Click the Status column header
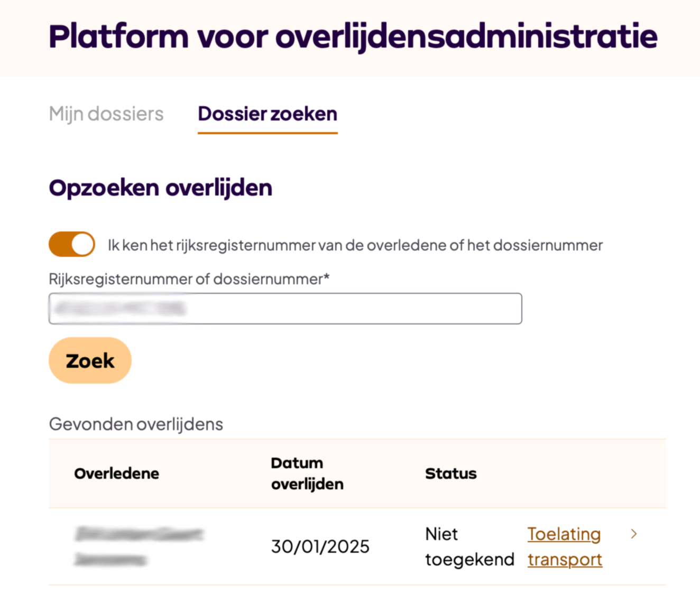Image resolution: width=700 pixels, height=595 pixels. (x=450, y=473)
